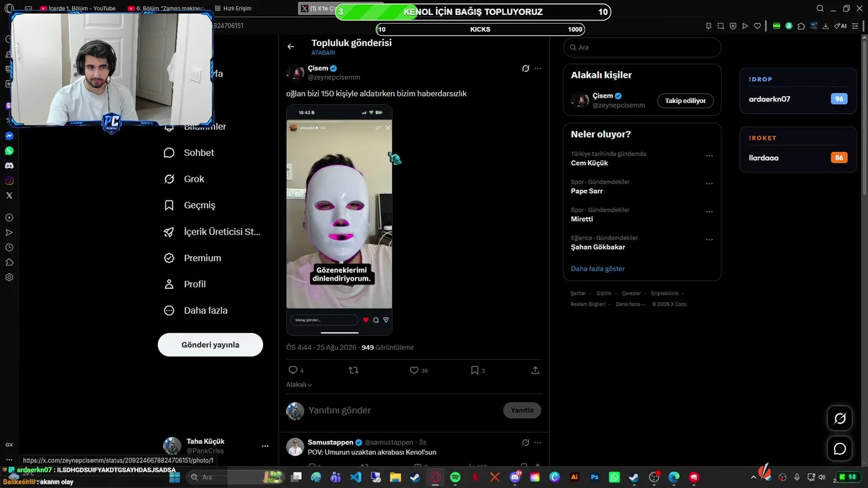Screen dimensions: 868x488
Task: Open Spotify from the Windows taskbar
Action: pos(455,477)
